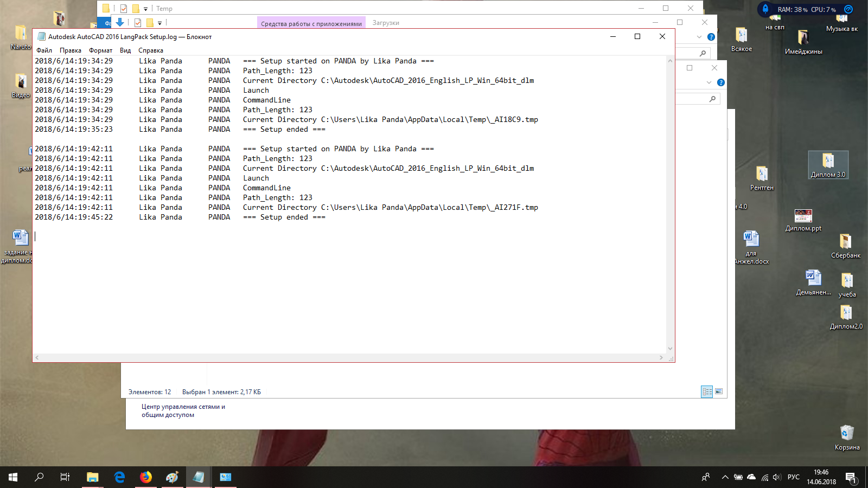Open Корзина recycle bin on desktop
868x488 pixels.
click(x=847, y=438)
